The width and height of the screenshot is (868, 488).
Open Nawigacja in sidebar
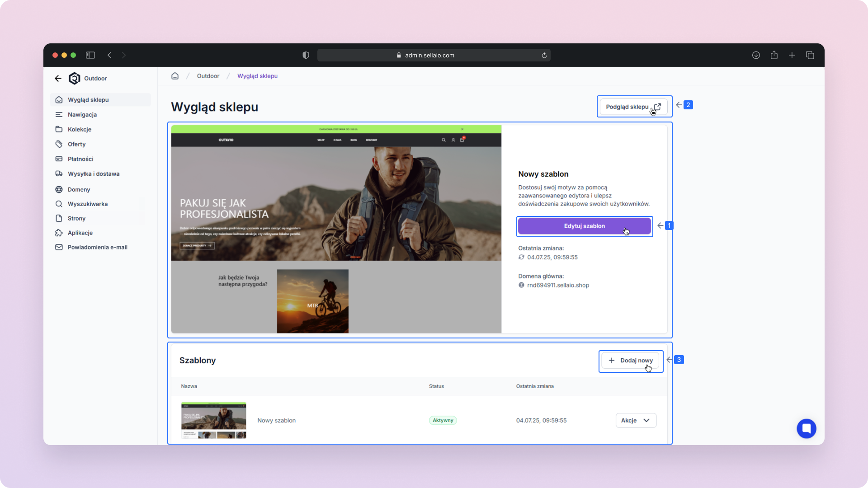[x=82, y=114]
